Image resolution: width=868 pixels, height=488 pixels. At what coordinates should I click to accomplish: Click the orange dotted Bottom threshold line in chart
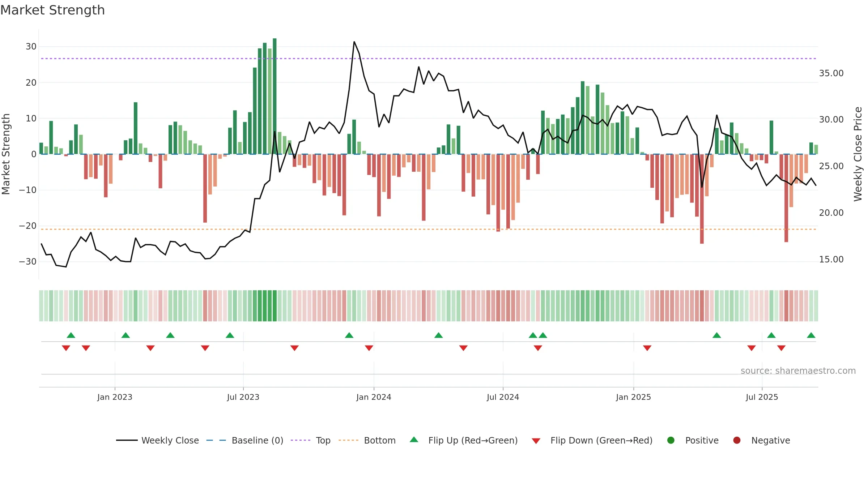click(429, 229)
